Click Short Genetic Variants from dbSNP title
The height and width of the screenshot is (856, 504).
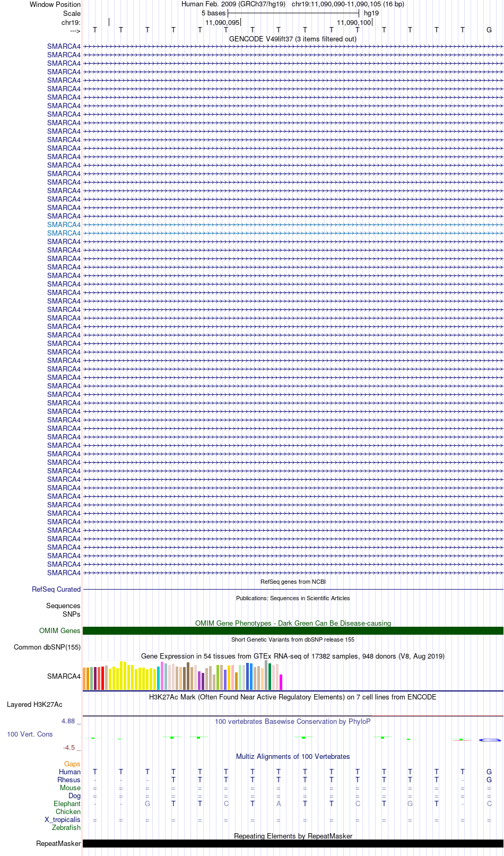(293, 639)
